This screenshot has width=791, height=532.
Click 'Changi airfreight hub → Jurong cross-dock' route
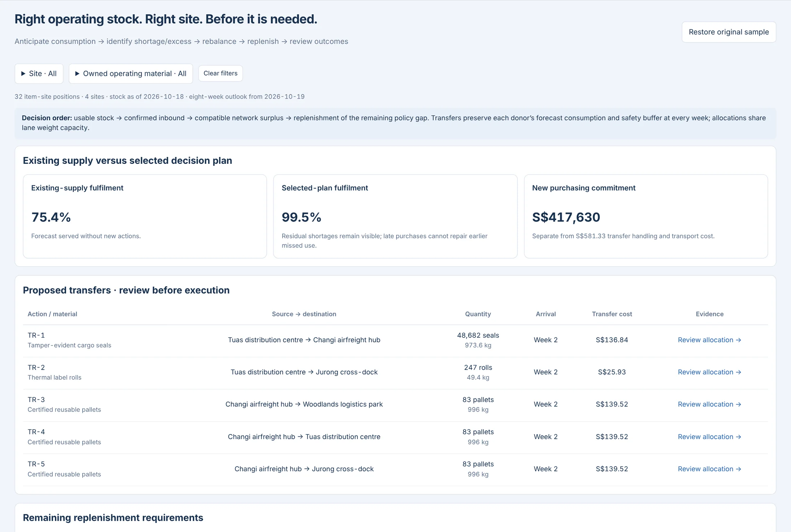click(x=304, y=469)
